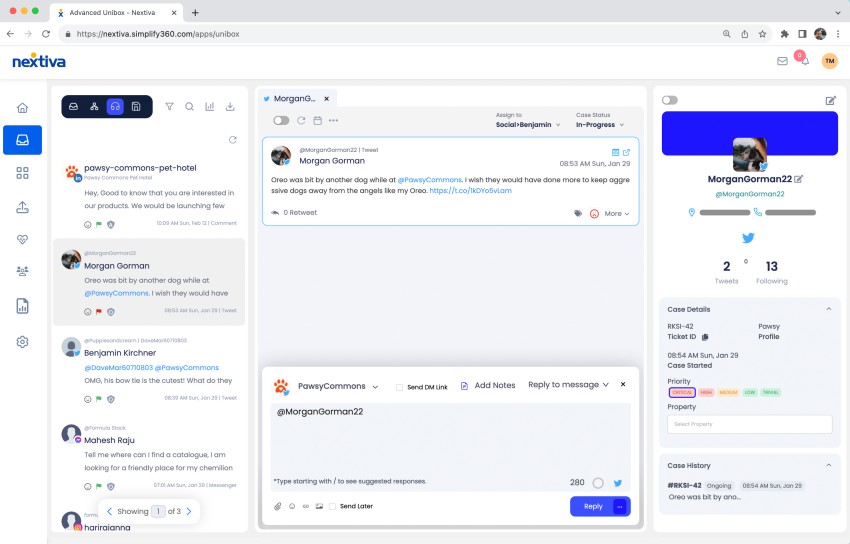Image resolution: width=850 pixels, height=544 pixels.
Task: Open Benjamin Kirchner's message in the list
Action: tap(150, 367)
